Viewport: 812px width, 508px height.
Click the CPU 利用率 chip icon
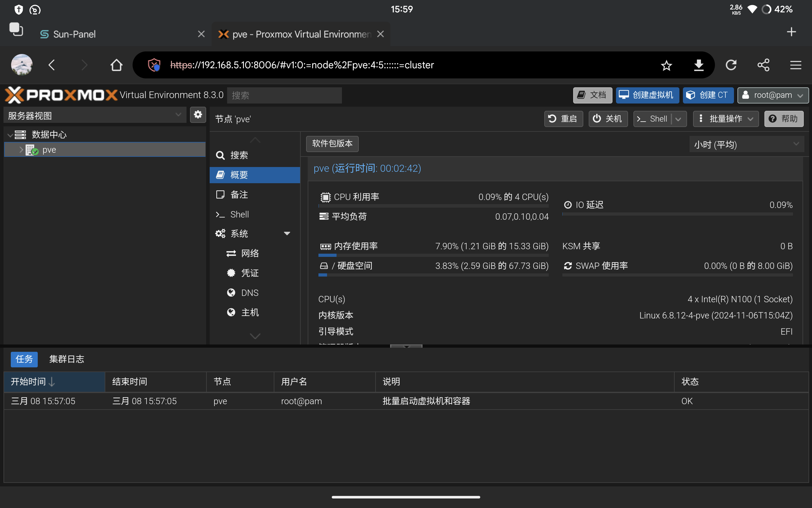click(x=325, y=197)
